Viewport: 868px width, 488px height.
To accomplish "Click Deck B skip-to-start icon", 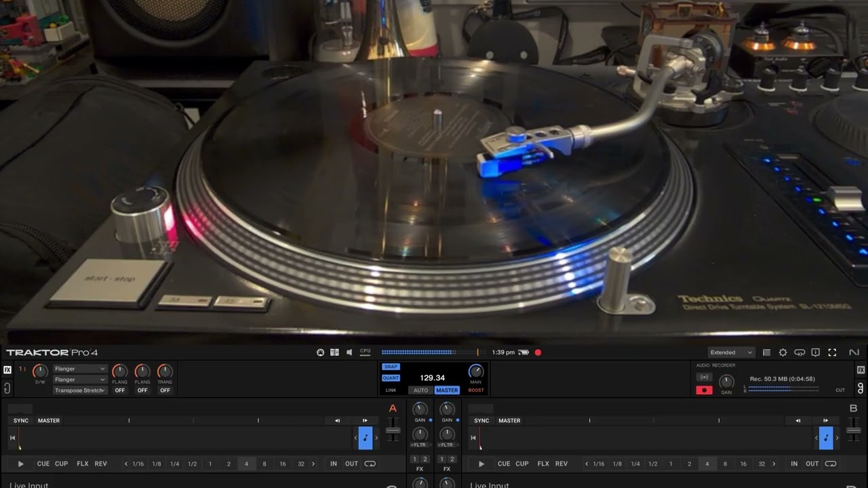I will [x=473, y=438].
